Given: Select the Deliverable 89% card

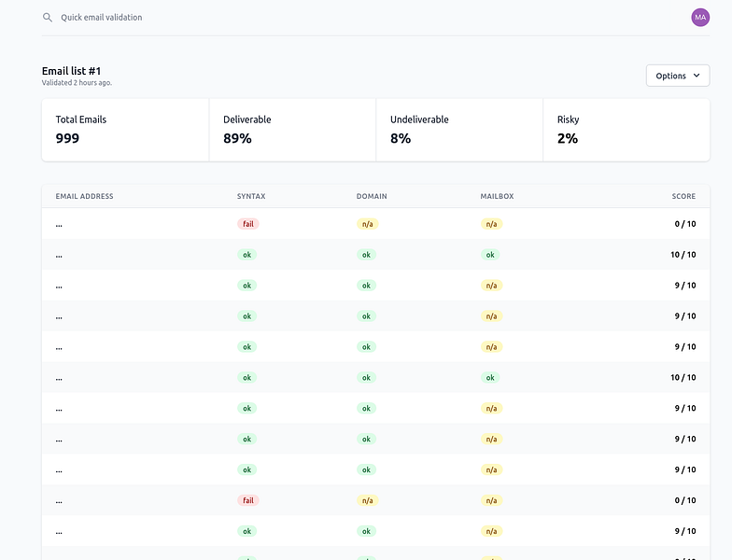Looking at the screenshot, I should pos(293,130).
